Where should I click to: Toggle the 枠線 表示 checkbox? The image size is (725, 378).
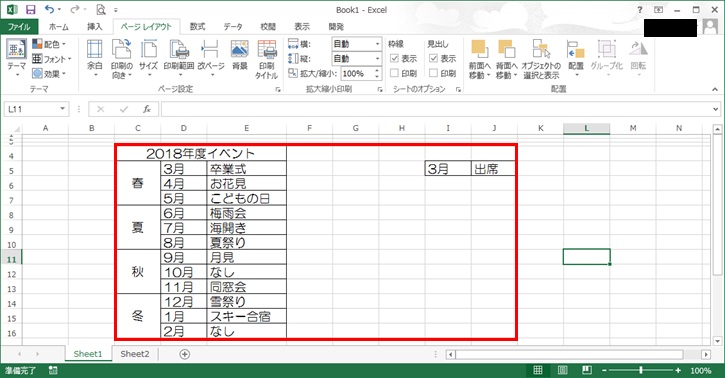(394, 58)
